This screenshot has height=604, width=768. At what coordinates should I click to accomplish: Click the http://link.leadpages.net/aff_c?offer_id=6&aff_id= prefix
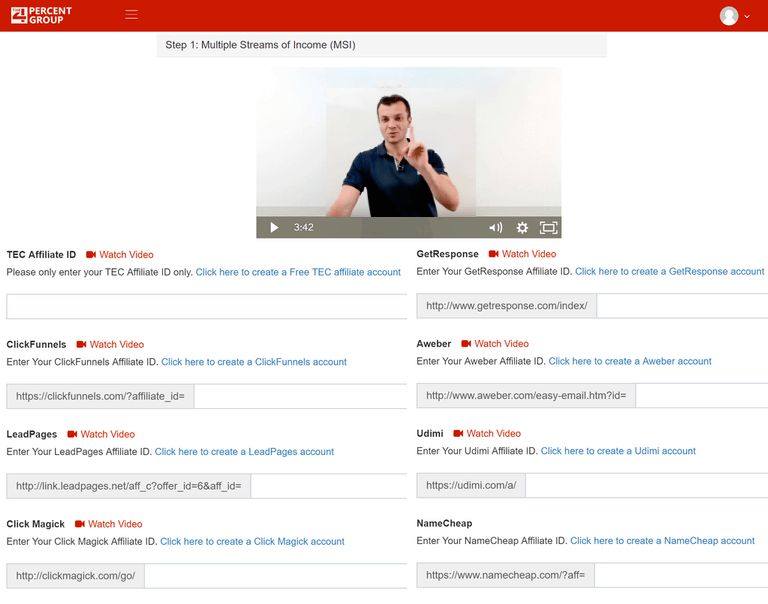point(129,486)
